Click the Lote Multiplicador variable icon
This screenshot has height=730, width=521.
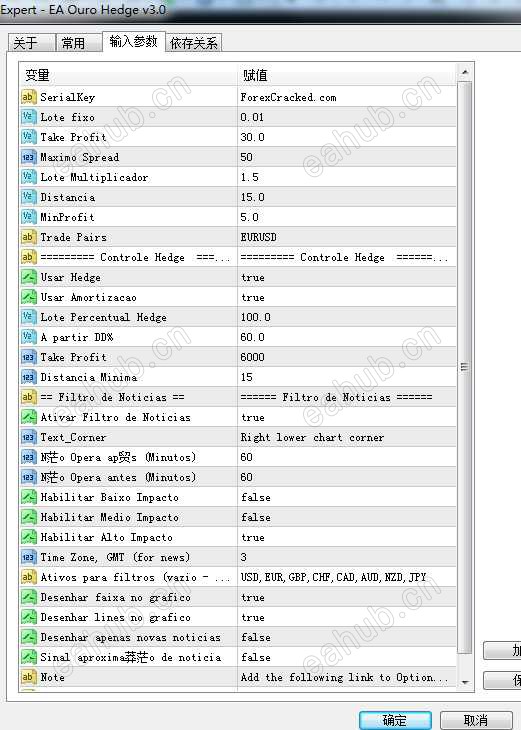[28, 177]
